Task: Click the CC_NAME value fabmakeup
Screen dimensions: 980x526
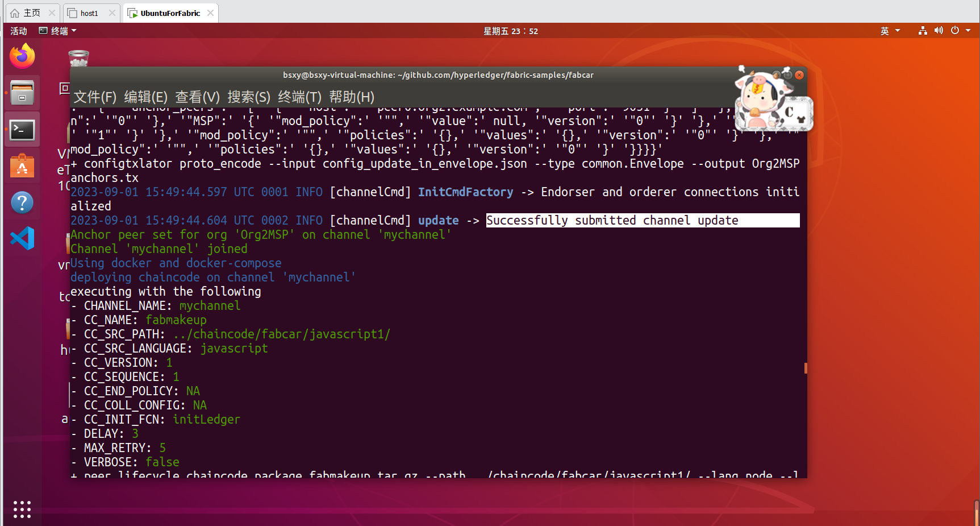Action: (x=176, y=320)
